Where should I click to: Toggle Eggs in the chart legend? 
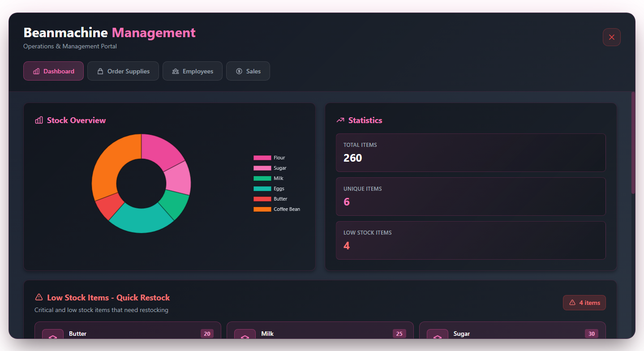269,188
